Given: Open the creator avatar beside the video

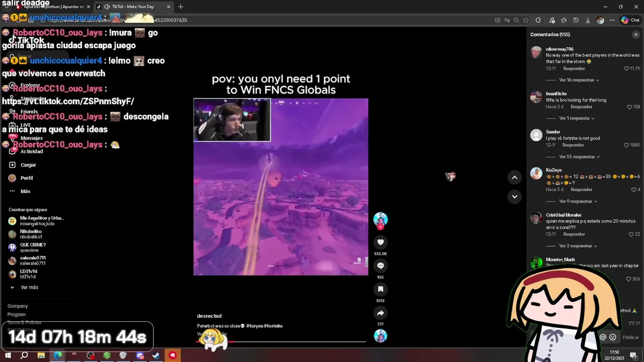Looking at the screenshot, I should pyautogui.click(x=380, y=219).
